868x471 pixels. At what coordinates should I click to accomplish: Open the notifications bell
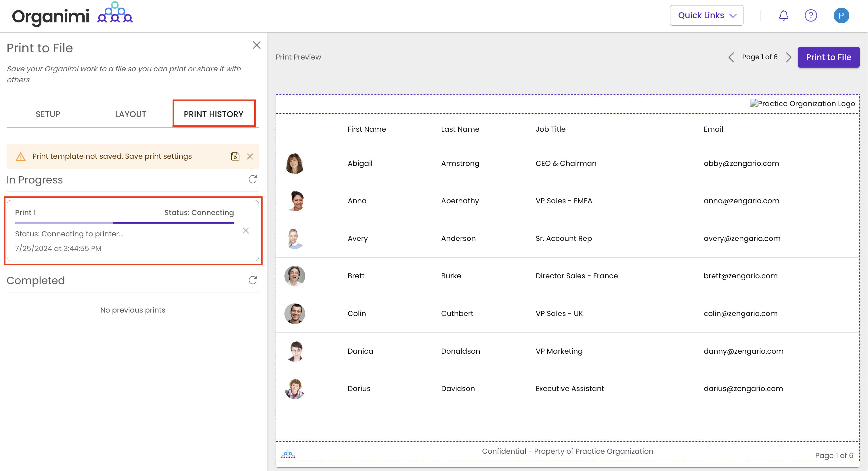click(x=783, y=16)
